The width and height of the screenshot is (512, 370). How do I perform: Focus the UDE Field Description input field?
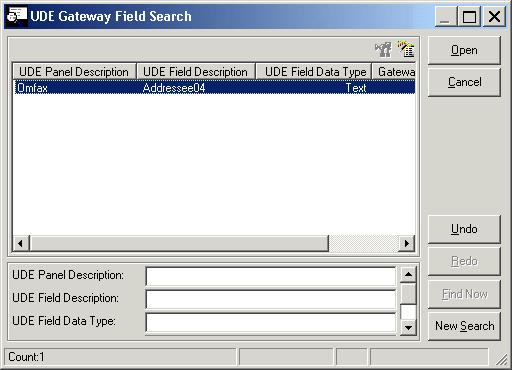pyautogui.click(x=271, y=299)
